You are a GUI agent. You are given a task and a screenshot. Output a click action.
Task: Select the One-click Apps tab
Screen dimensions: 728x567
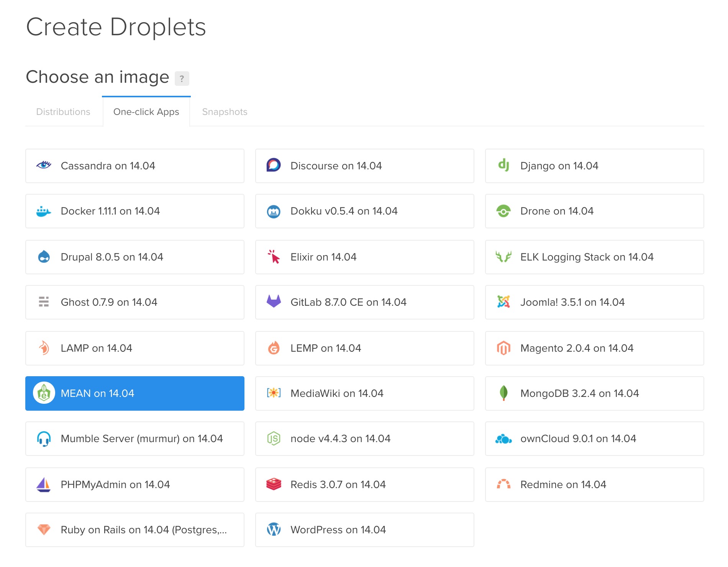(146, 112)
